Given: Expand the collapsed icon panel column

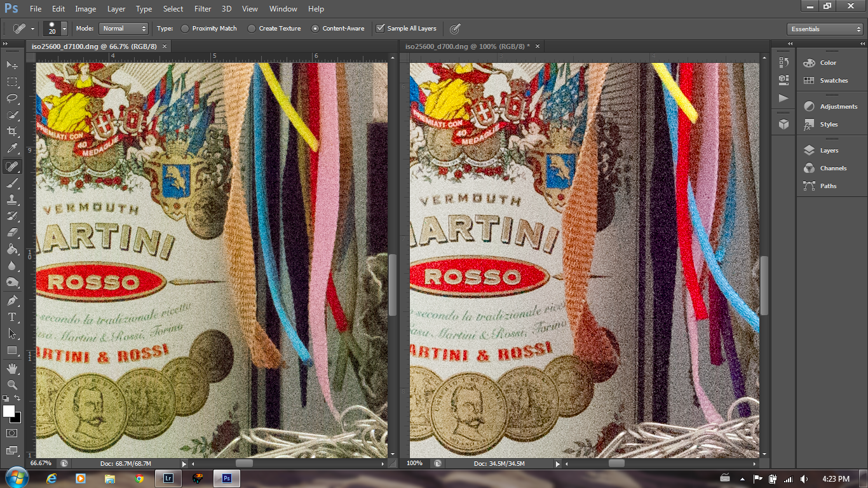Looking at the screenshot, I should click(x=790, y=43).
